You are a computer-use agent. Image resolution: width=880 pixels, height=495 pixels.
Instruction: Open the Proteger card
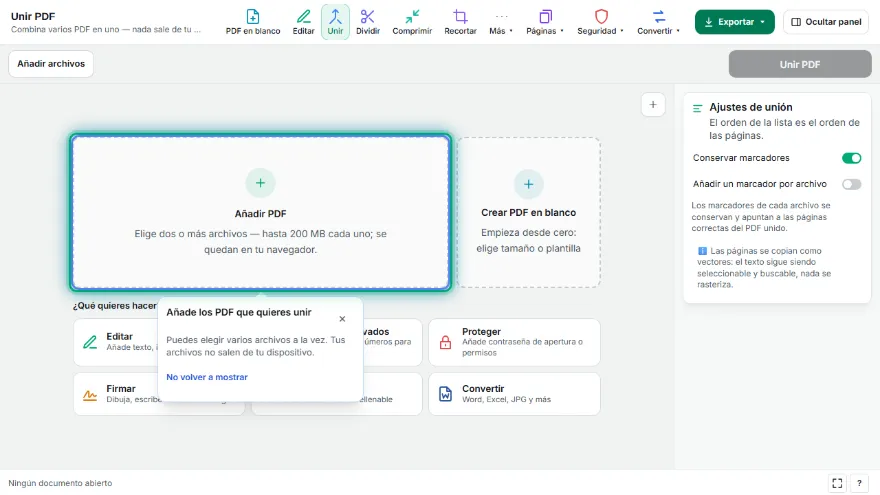[514, 342]
